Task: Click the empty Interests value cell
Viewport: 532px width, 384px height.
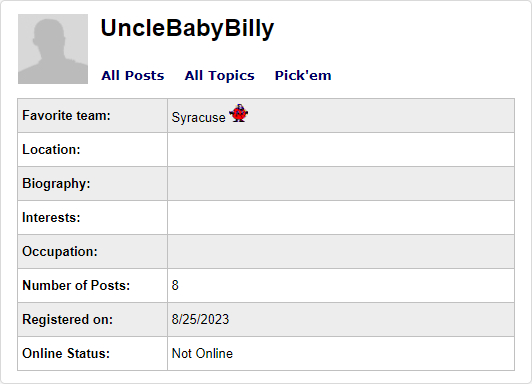Action: (x=341, y=217)
